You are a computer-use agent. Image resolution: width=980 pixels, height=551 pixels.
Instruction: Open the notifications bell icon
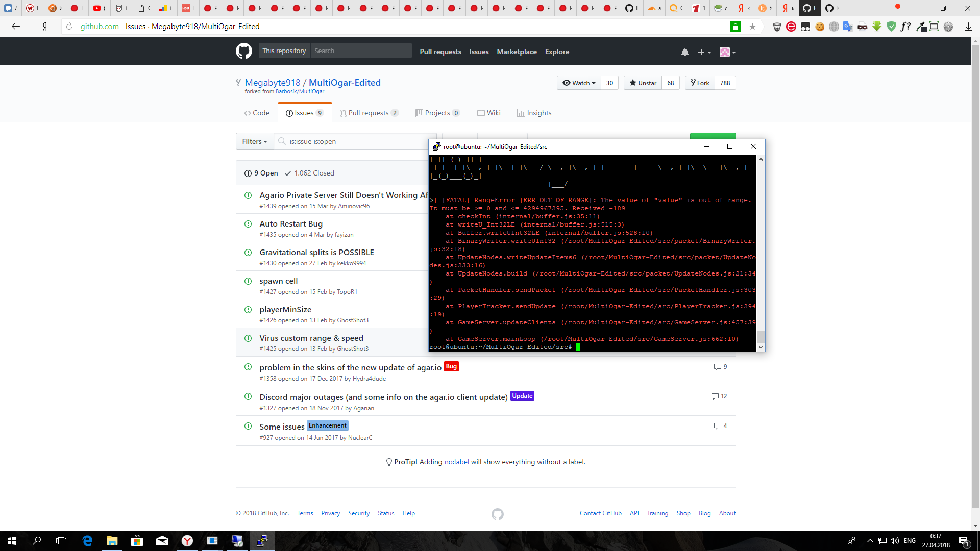click(x=684, y=52)
